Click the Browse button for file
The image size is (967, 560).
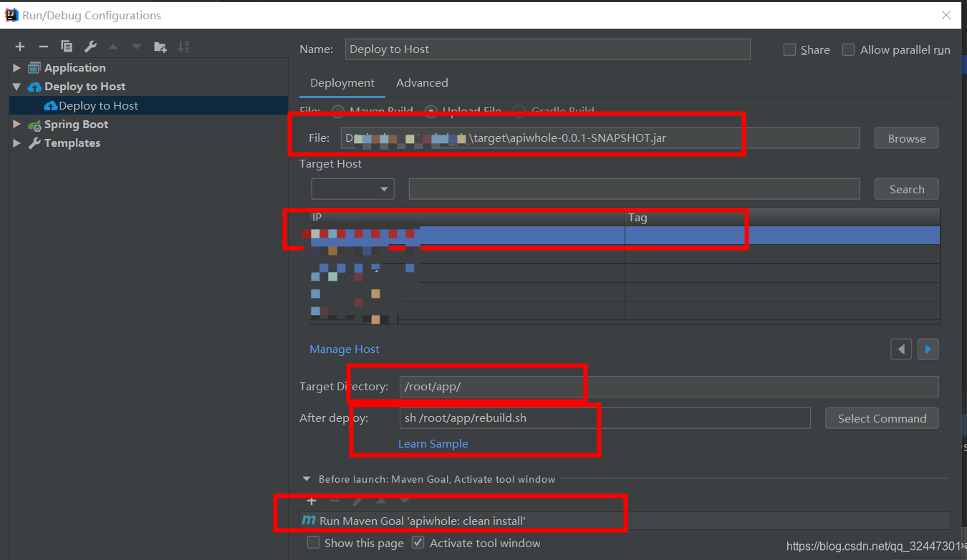[x=907, y=138]
